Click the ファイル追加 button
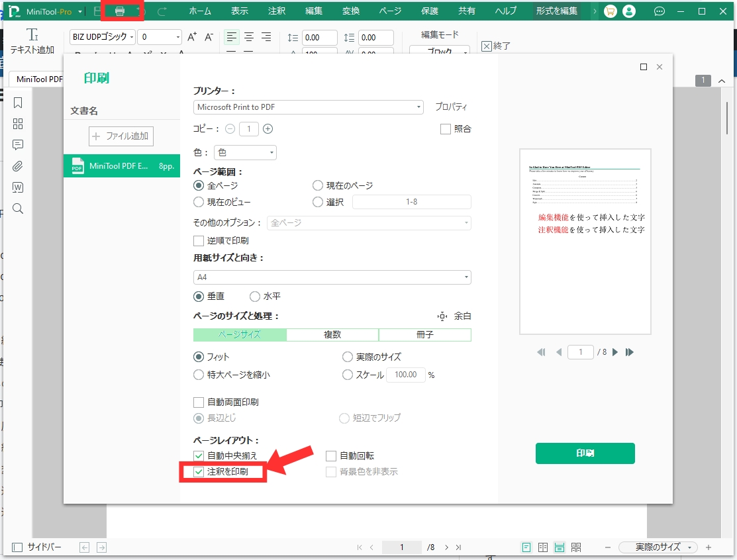 [x=121, y=136]
